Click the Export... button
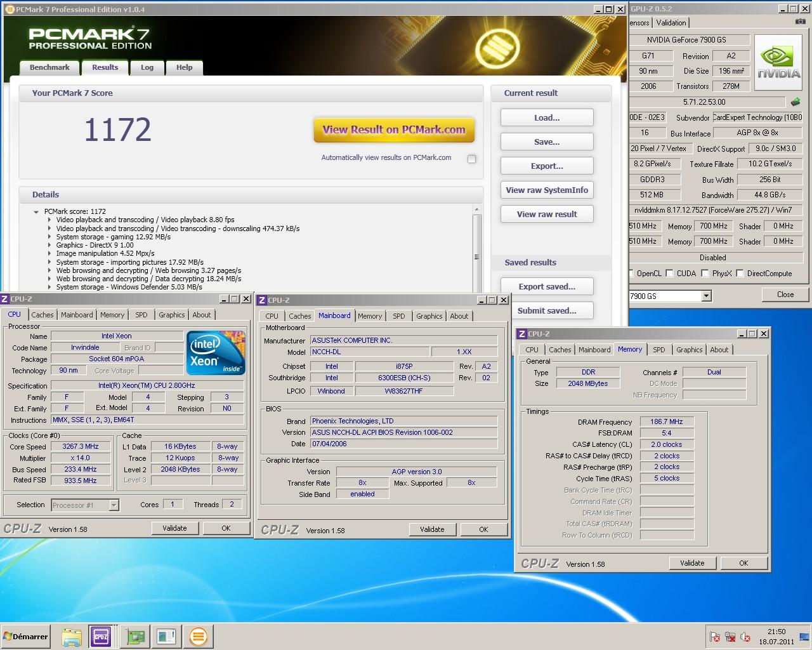 click(x=547, y=166)
